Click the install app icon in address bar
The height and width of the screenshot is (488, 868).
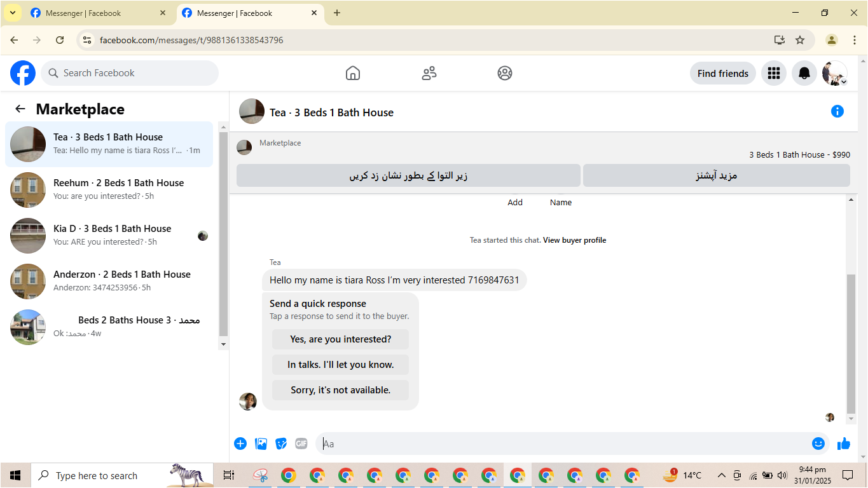point(780,40)
